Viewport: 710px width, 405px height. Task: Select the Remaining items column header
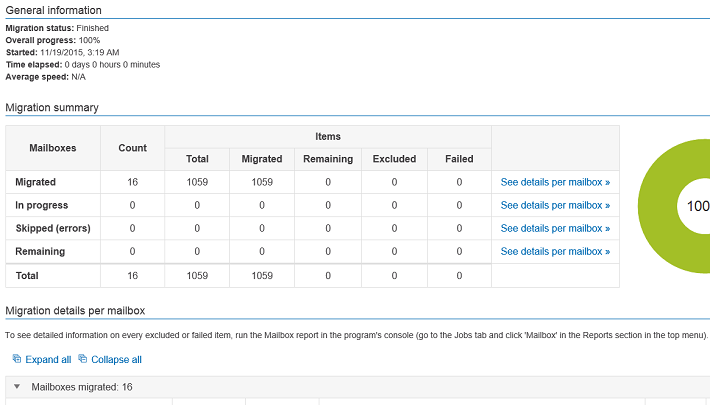(328, 159)
